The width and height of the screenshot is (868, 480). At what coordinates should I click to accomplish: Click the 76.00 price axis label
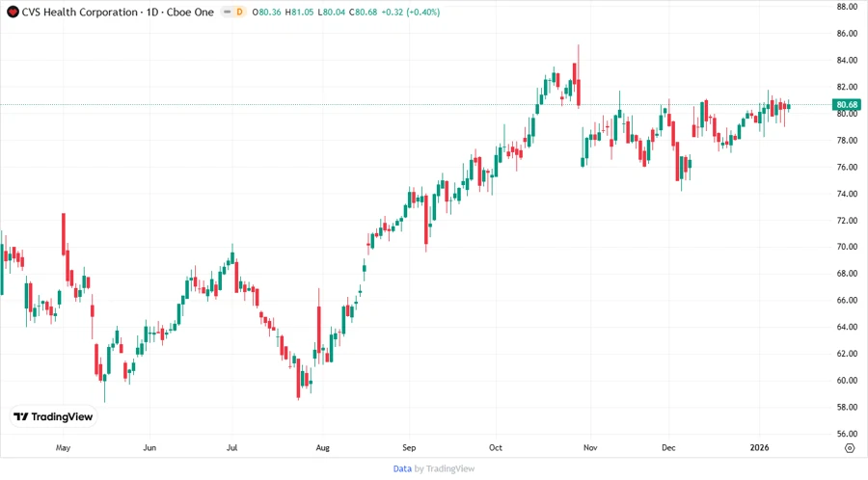(x=847, y=167)
